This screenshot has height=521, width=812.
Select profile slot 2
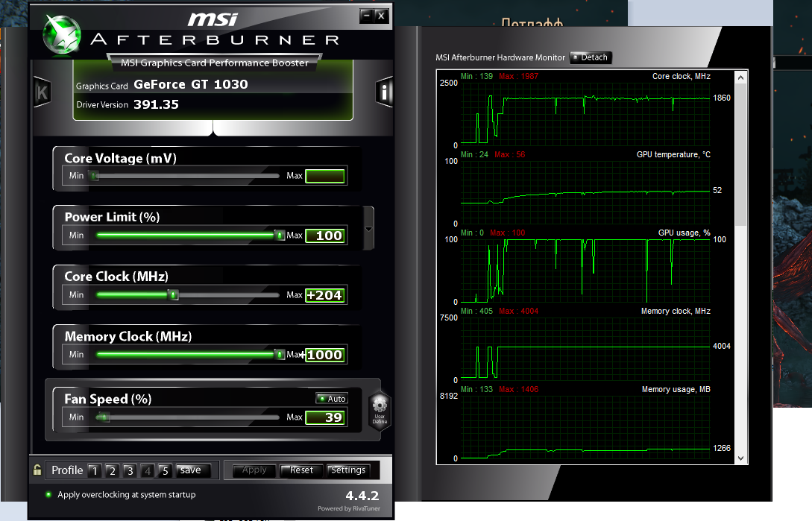coord(112,470)
